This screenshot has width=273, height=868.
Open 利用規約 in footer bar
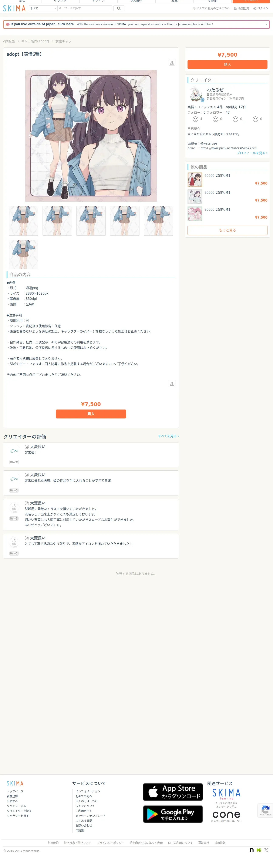(x=53, y=843)
